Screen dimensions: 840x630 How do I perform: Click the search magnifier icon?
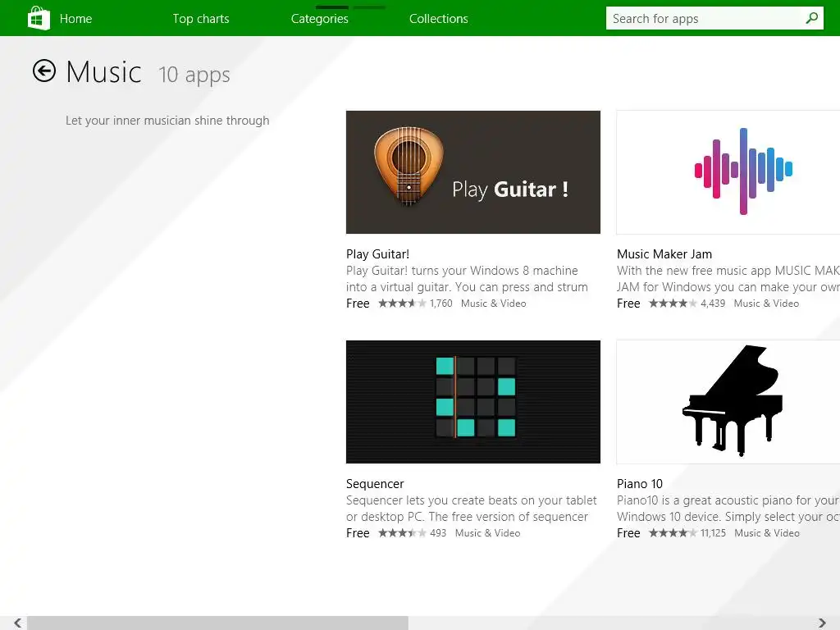click(x=811, y=18)
